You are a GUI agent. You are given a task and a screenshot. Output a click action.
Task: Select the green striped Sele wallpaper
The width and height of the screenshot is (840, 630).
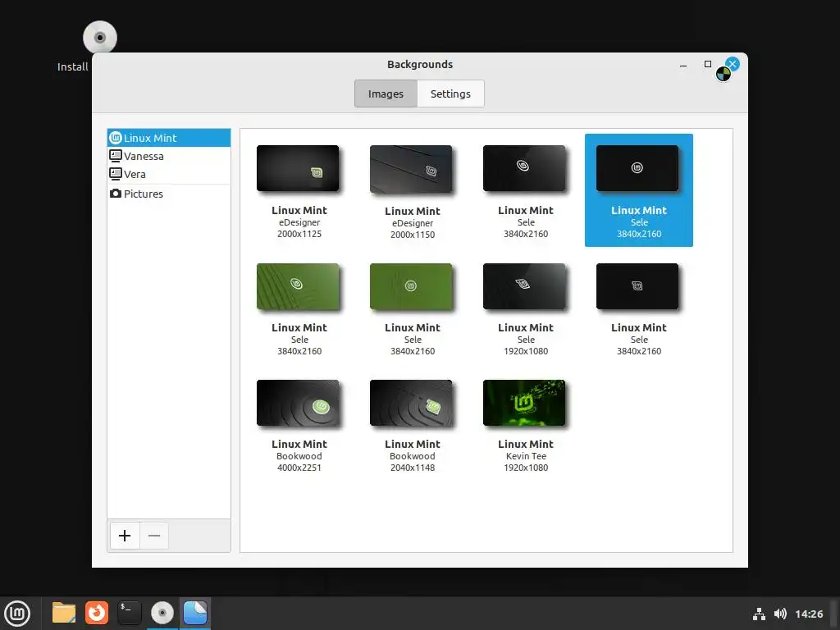[298, 286]
